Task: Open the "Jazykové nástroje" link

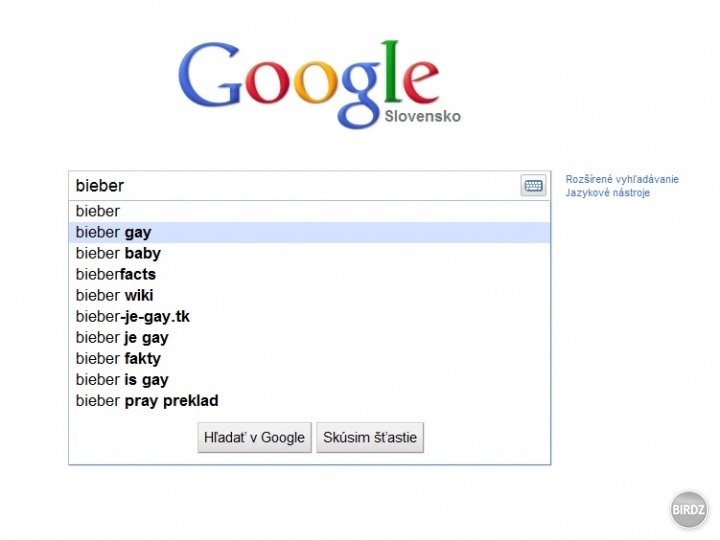Action: click(608, 193)
